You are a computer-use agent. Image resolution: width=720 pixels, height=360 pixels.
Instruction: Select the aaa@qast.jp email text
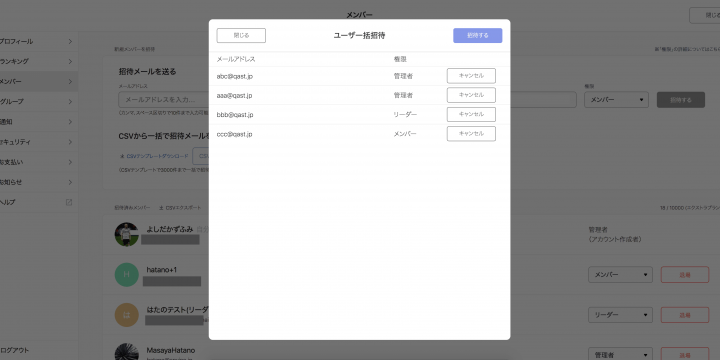[x=234, y=96]
